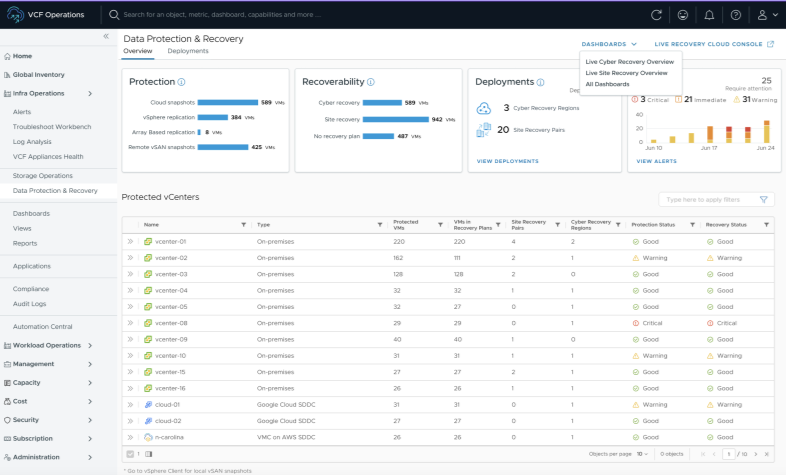
Task: Open the Dashboards dropdown
Action: click(609, 44)
